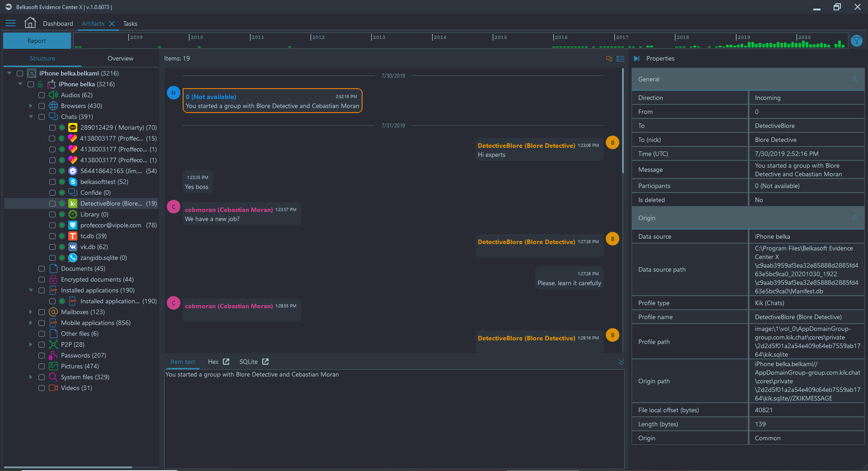
Task: Check the DetectiveBlore chat checkbox
Action: (x=52, y=203)
